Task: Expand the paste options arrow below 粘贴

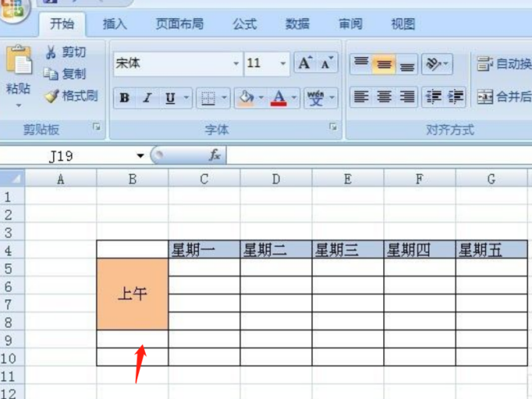Action: (19, 105)
